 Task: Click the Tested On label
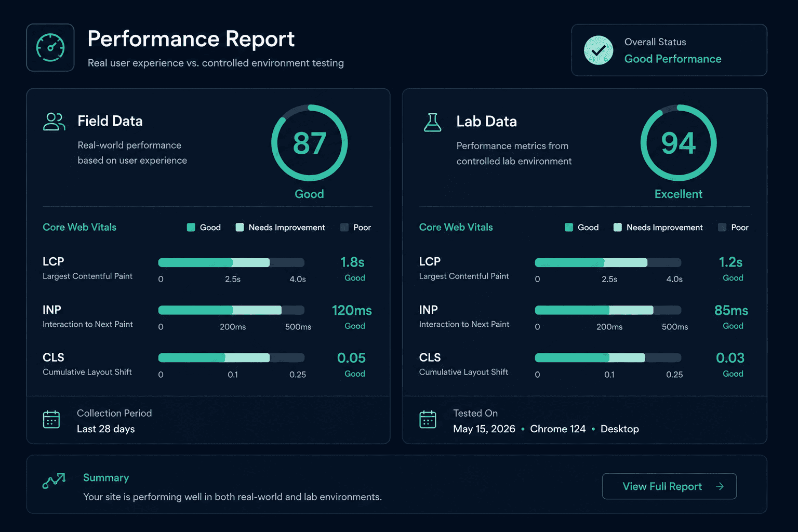pos(475,414)
